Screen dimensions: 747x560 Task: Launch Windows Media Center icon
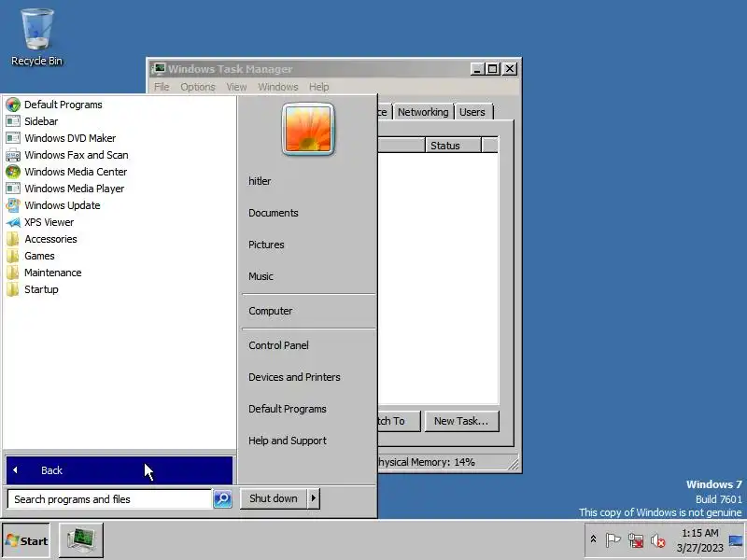13,172
